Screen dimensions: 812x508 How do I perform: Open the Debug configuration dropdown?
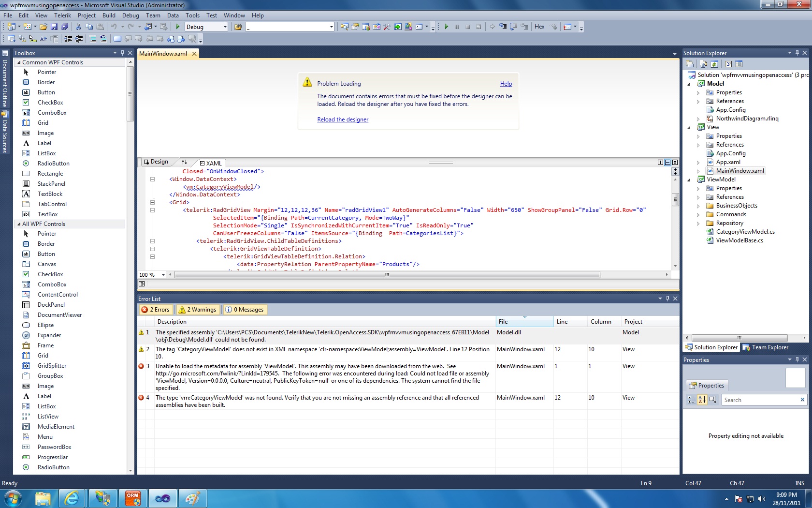click(x=225, y=27)
